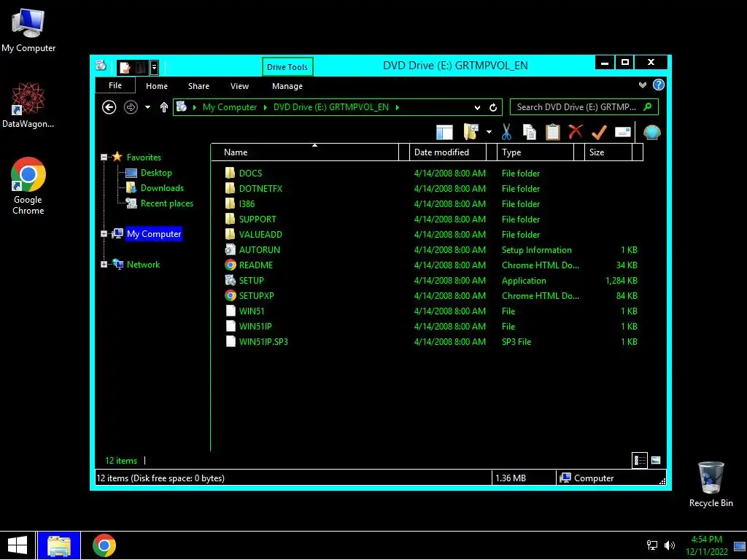
Task: Toggle the navigation pane toolbar icon
Action: coord(444,132)
